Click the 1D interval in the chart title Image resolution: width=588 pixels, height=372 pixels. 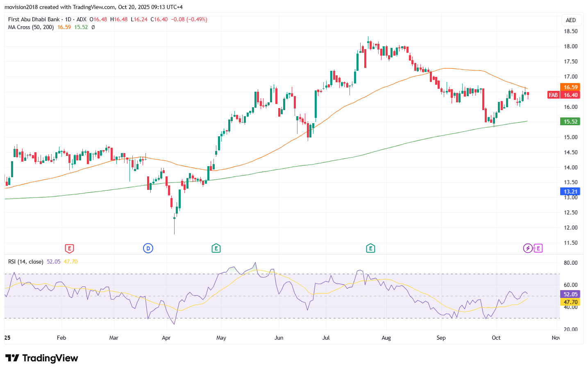pos(68,19)
